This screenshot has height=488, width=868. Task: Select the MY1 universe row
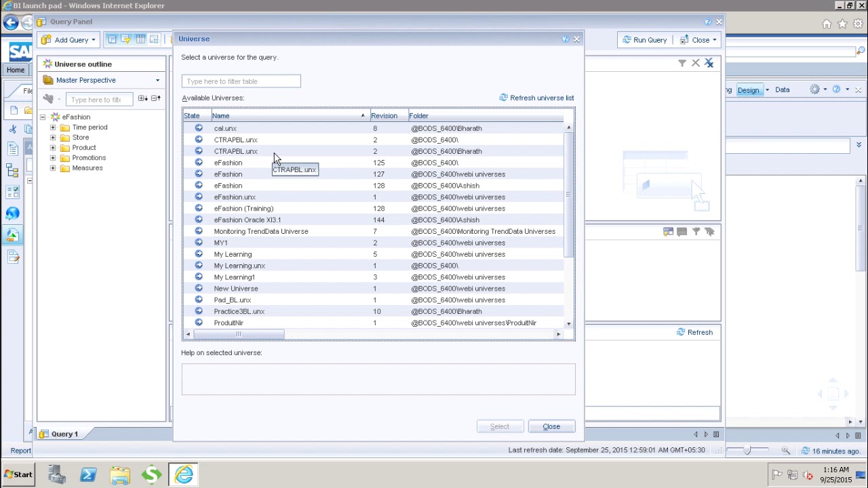pyautogui.click(x=373, y=243)
